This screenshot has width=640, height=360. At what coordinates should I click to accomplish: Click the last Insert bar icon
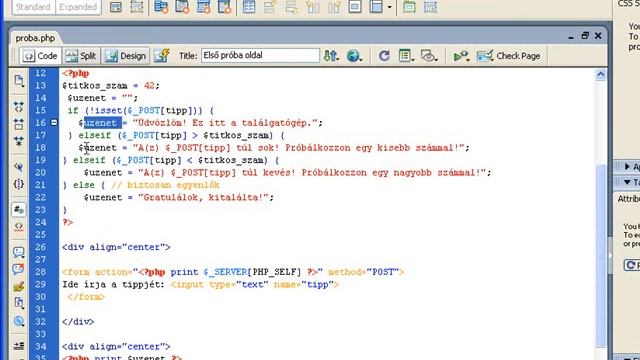[x=430, y=7]
